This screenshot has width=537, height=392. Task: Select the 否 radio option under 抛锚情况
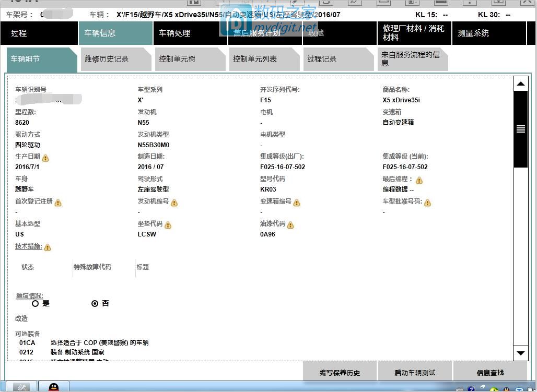[x=95, y=303]
